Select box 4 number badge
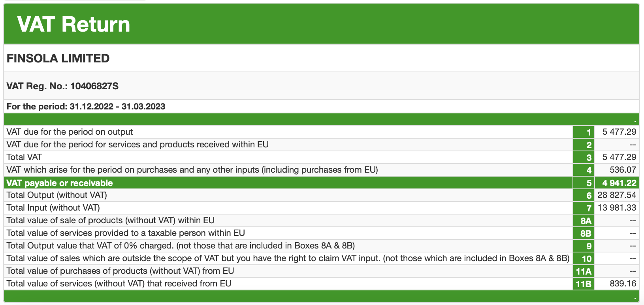This screenshot has height=305, width=644. 584,170
